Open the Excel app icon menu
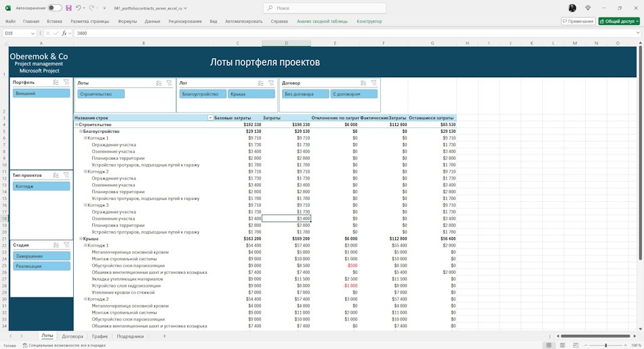 pos(8,8)
